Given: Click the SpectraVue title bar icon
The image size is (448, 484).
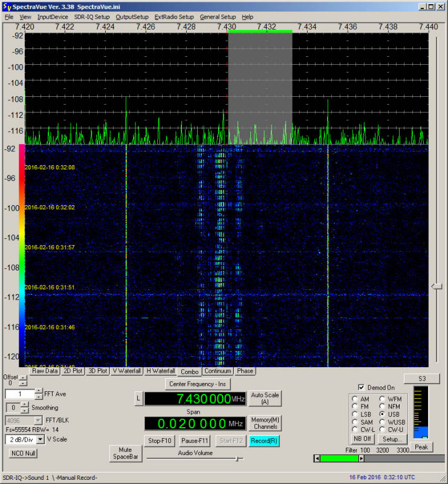Looking at the screenshot, I should tap(7, 7).
